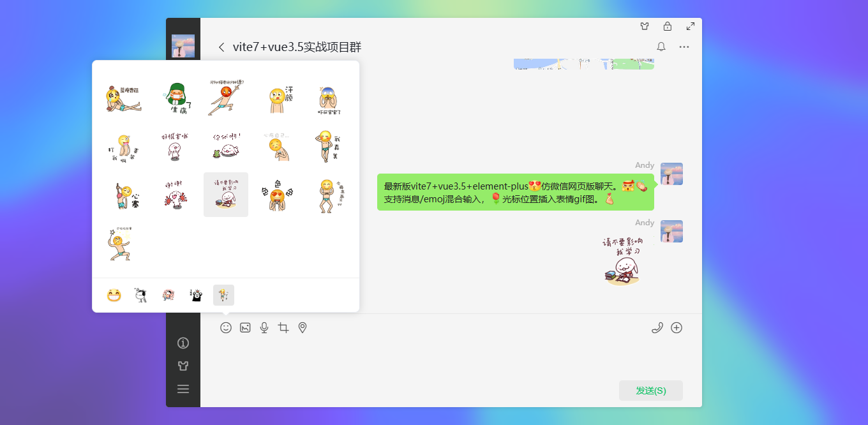
Task: Switch to the grinning face emoji tab
Action: pos(114,295)
